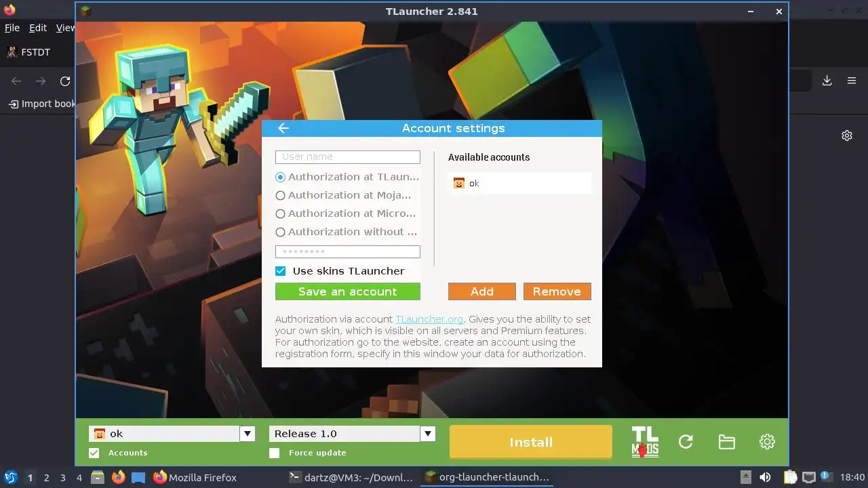This screenshot has width=868, height=488.
Task: Switch to workspace 1 in taskbar
Action: pos(30,477)
